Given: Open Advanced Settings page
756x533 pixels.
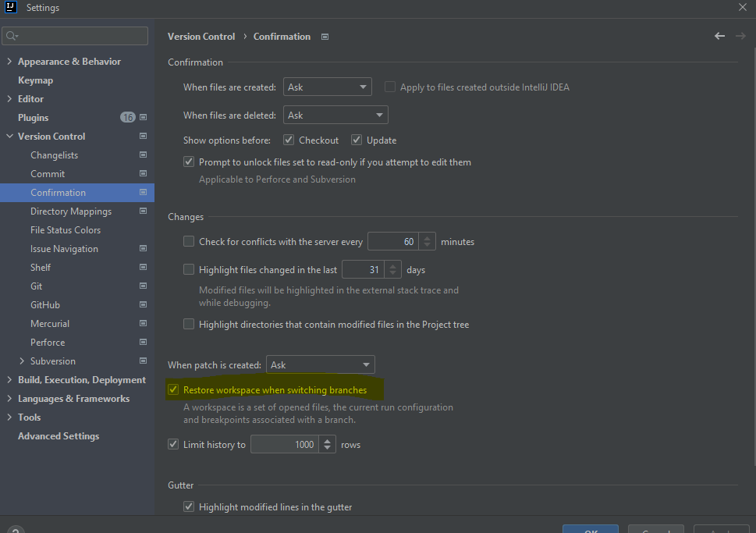Looking at the screenshot, I should [x=59, y=436].
